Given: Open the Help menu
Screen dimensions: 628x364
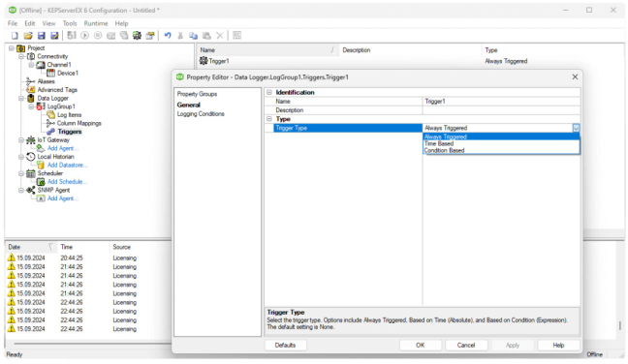Looking at the screenshot, I should (x=121, y=23).
